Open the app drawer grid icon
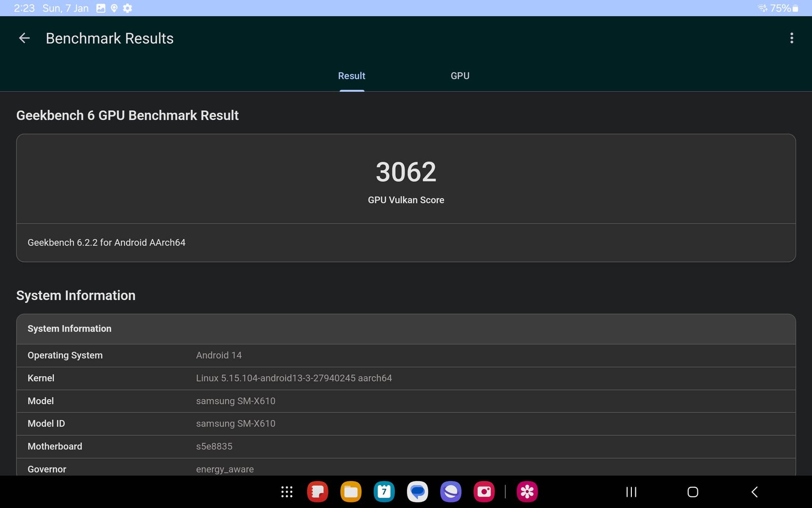This screenshot has height=508, width=812. tap(287, 492)
